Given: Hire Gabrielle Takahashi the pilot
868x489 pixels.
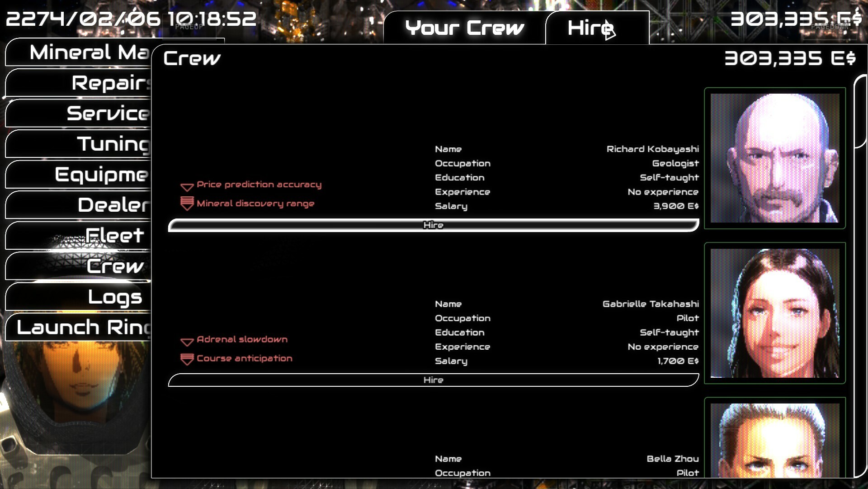Looking at the screenshot, I should pyautogui.click(x=433, y=380).
